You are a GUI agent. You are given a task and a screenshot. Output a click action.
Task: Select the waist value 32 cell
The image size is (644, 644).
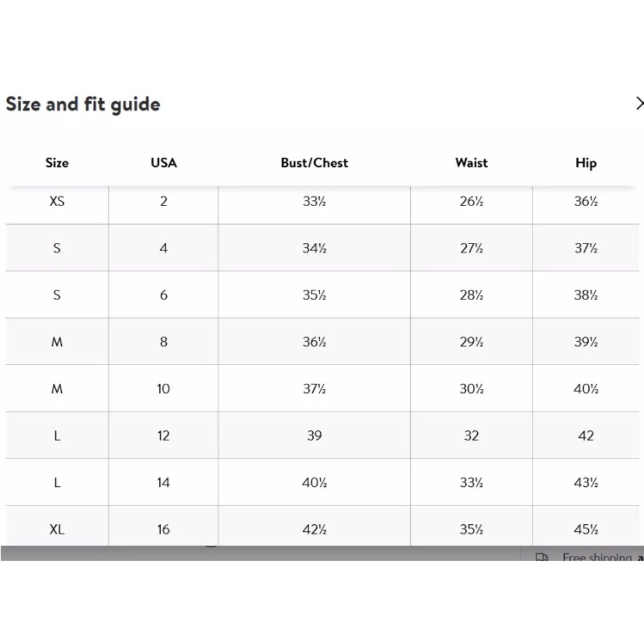[471, 435]
